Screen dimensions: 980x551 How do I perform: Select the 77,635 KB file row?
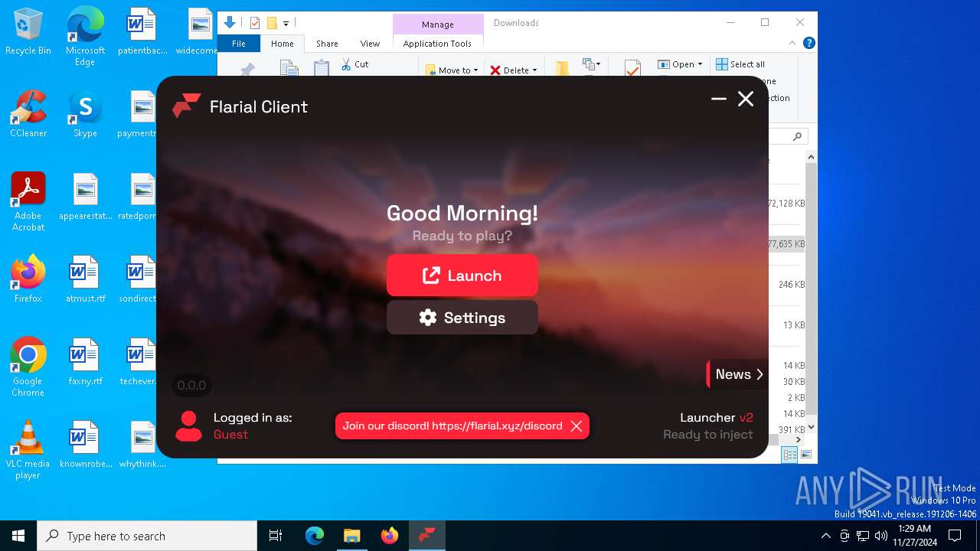tap(786, 244)
